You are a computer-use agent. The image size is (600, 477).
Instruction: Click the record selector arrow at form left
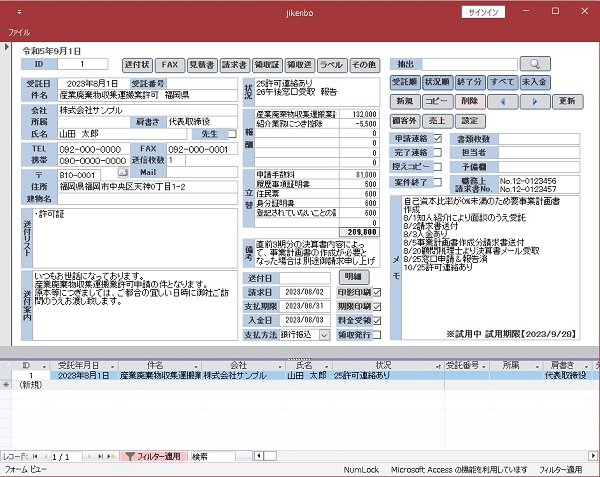point(6,47)
